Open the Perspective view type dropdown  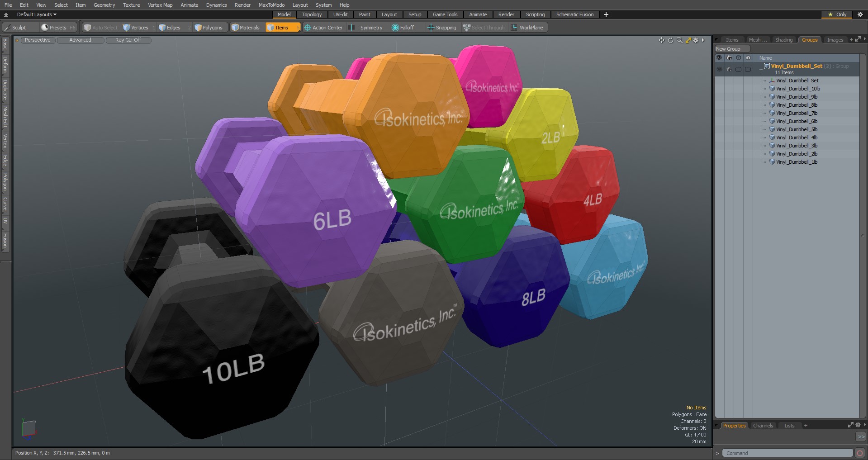(x=38, y=40)
